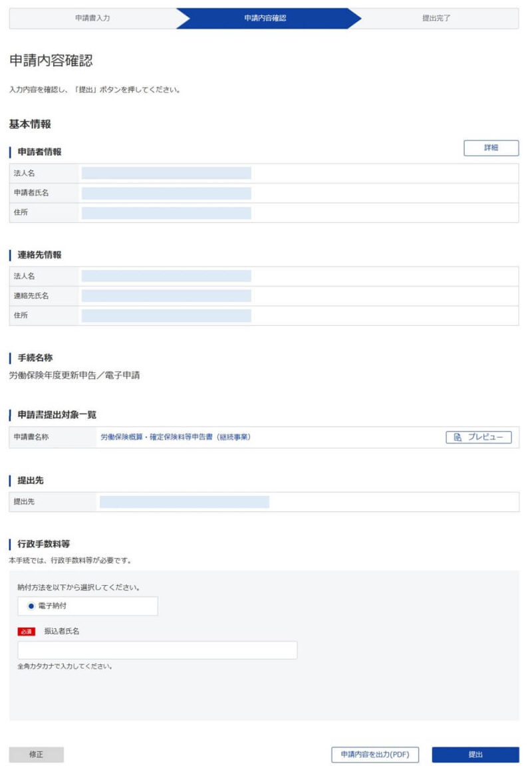Viewport: 532px width, 772px height.
Task: Open the 労働保険概算・確定保険料等申告書 link
Action: (x=176, y=438)
